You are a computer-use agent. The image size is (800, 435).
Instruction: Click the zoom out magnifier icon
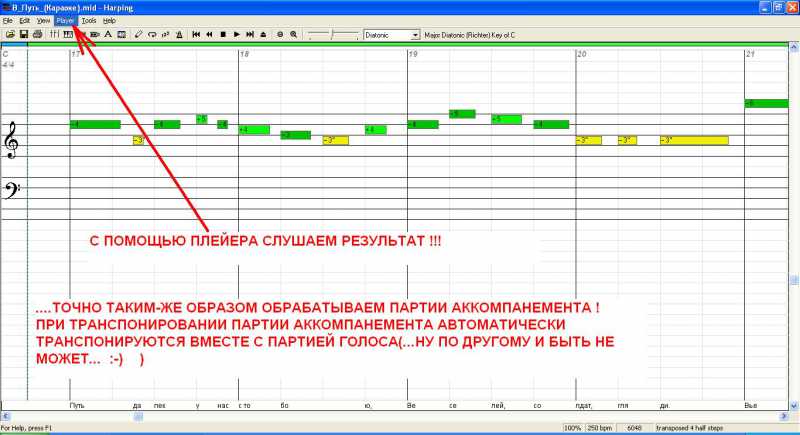pyautogui.click(x=280, y=35)
